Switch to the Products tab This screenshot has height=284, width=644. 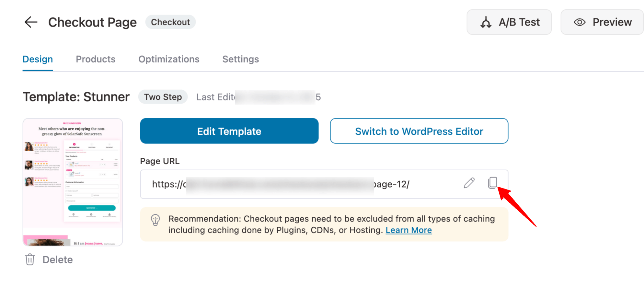[x=96, y=59]
